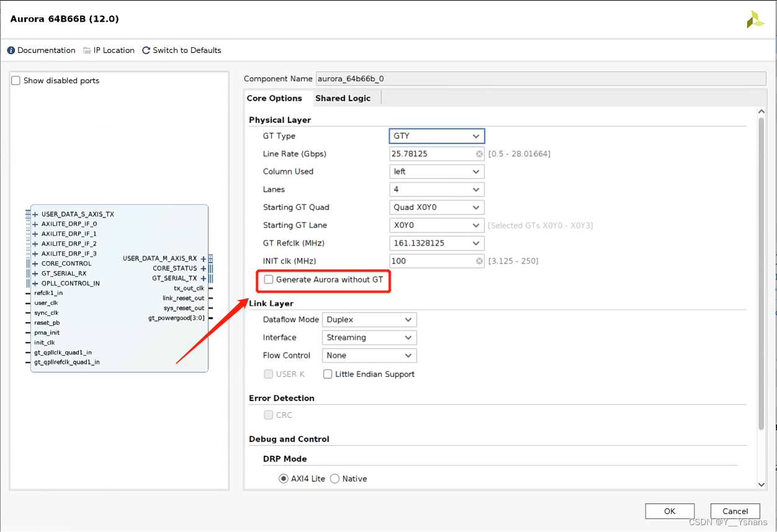
Task: Enable Show disabled ports checkbox
Action: 16,81
